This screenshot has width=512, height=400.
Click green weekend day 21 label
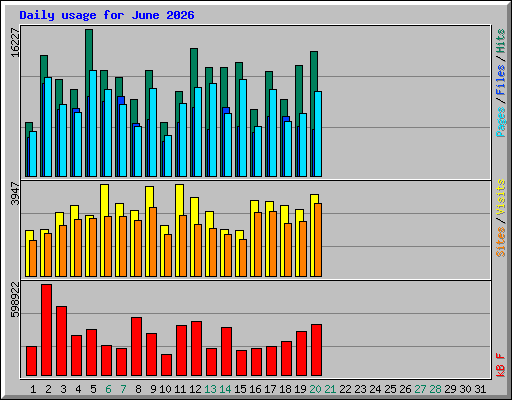[330, 389]
